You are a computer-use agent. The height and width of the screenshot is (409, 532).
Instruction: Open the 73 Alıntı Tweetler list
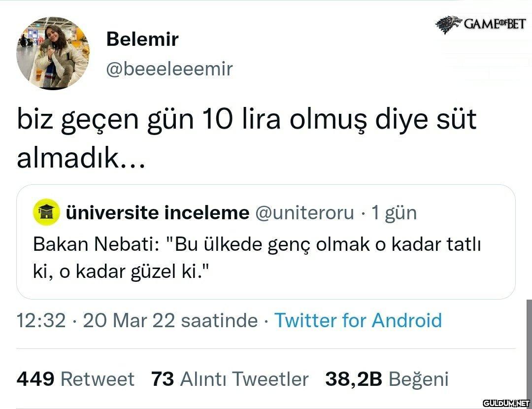(230, 379)
